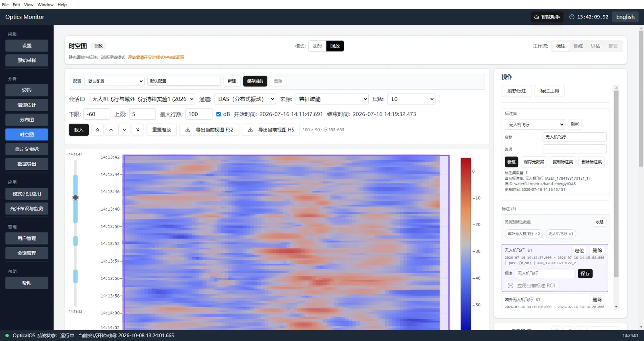644x341 pixels.
Task: Open the 会话ID dropdown
Action: pyautogui.click(x=141, y=99)
